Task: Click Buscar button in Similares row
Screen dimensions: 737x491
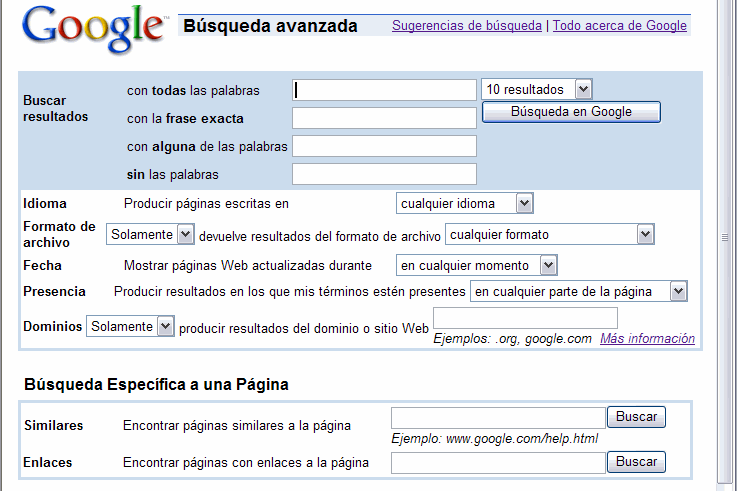Action: click(636, 417)
